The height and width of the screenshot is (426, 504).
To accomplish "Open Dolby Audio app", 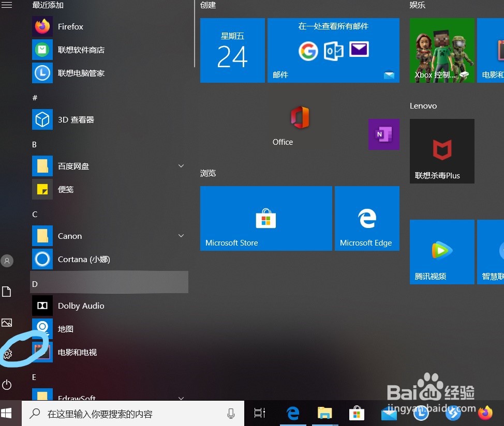I will tap(109, 306).
